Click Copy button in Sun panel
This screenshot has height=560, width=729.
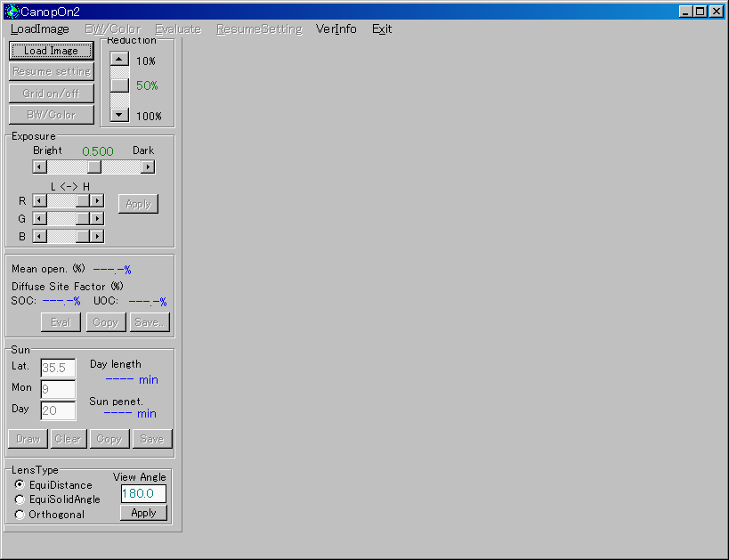point(109,439)
